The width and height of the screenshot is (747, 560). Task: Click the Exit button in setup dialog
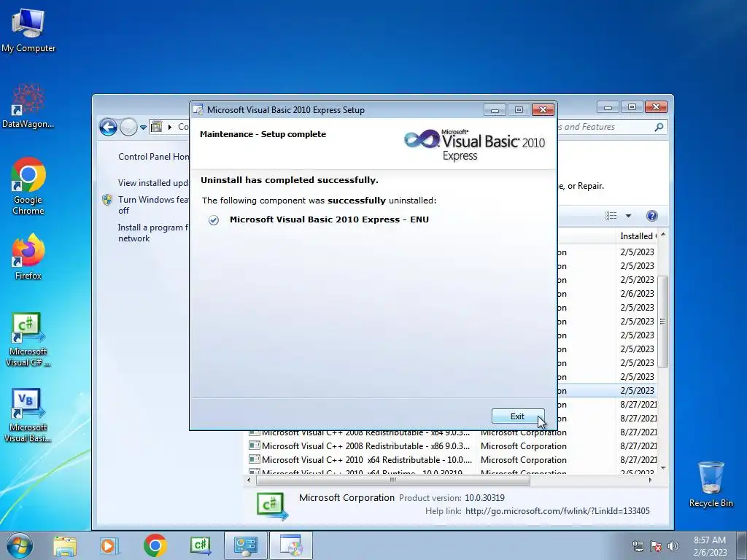coord(517,416)
